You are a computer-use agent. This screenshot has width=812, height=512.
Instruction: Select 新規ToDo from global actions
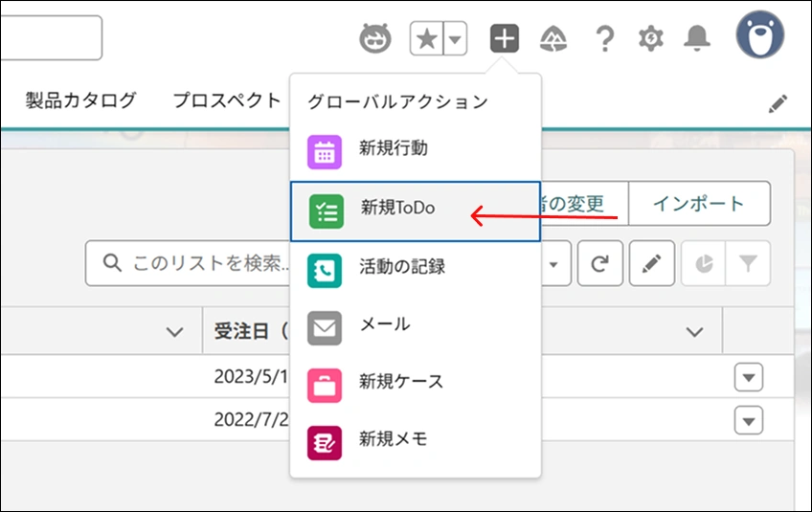[x=397, y=209]
